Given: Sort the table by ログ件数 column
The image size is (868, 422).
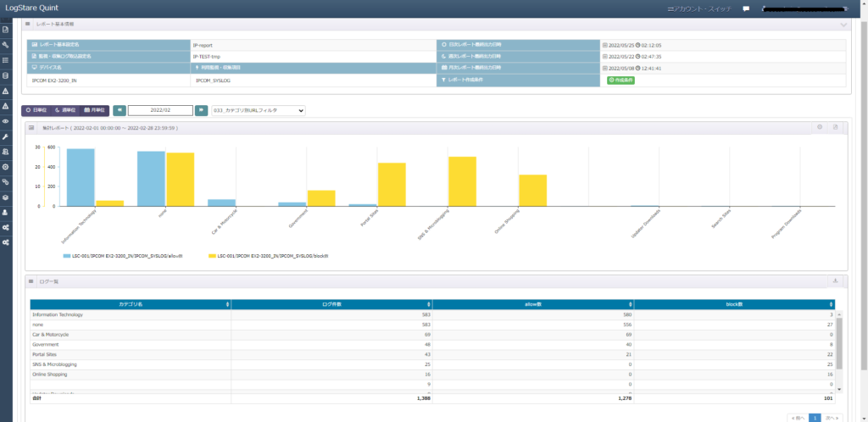Looking at the screenshot, I should [x=331, y=304].
